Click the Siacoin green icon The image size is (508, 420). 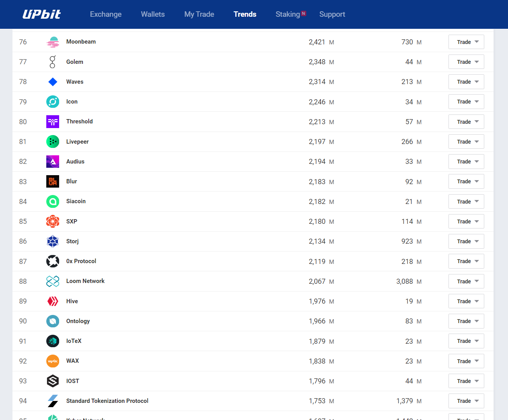[53, 202]
